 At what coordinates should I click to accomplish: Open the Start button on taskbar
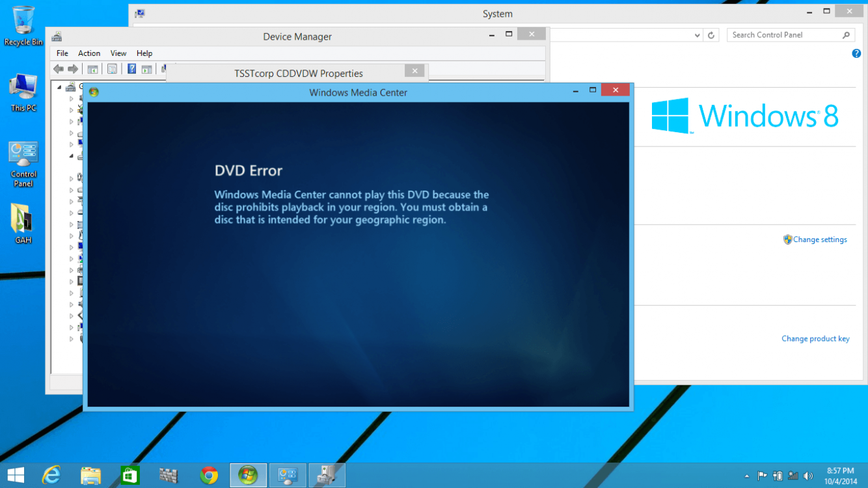pos(16,476)
